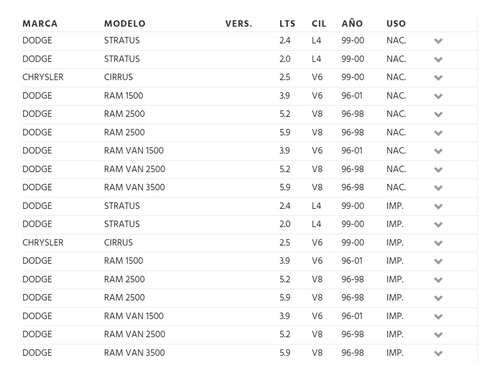
Task: Click the LTS column header
Action: pyautogui.click(x=287, y=24)
